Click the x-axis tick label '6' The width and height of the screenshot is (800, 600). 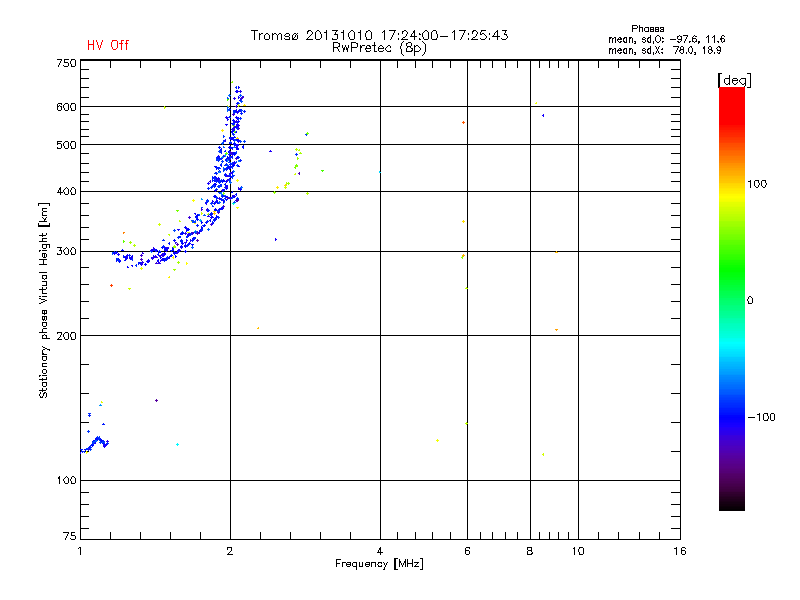pyautogui.click(x=467, y=551)
